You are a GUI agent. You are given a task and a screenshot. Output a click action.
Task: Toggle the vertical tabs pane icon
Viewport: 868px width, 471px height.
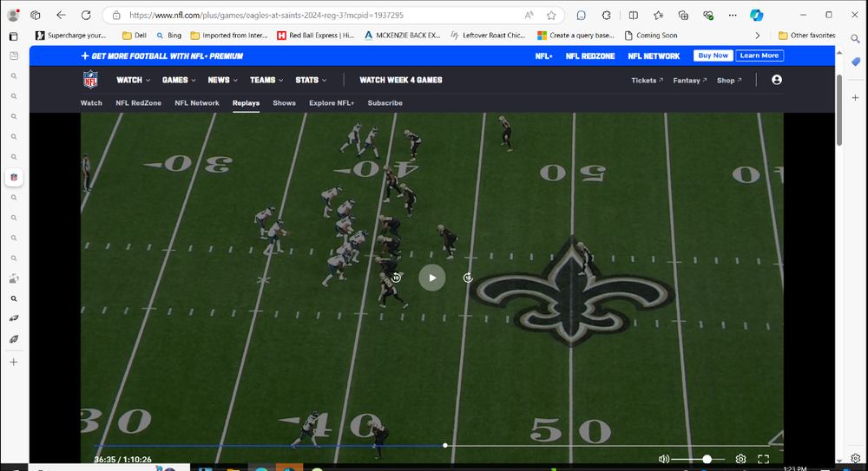(13, 36)
